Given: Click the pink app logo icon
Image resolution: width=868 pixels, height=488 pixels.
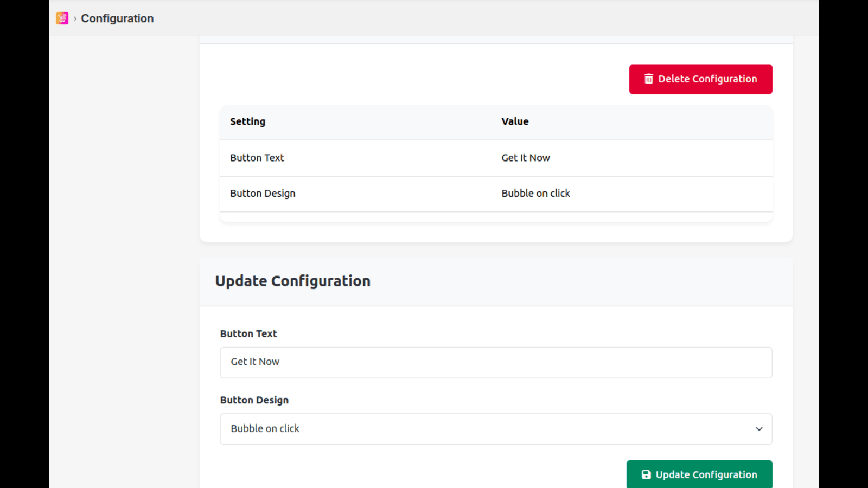Looking at the screenshot, I should click(x=62, y=18).
